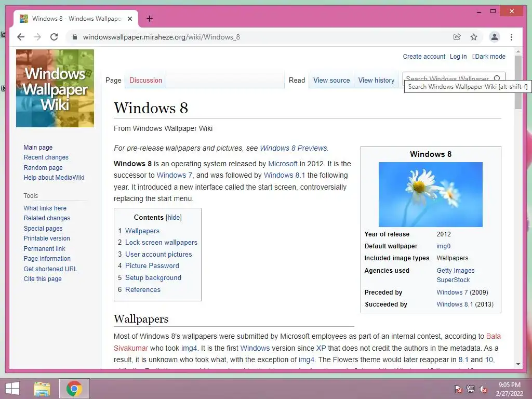Screen dimensions: 532x399
Task: Jump to Picture Password section
Action: pyautogui.click(x=152, y=265)
